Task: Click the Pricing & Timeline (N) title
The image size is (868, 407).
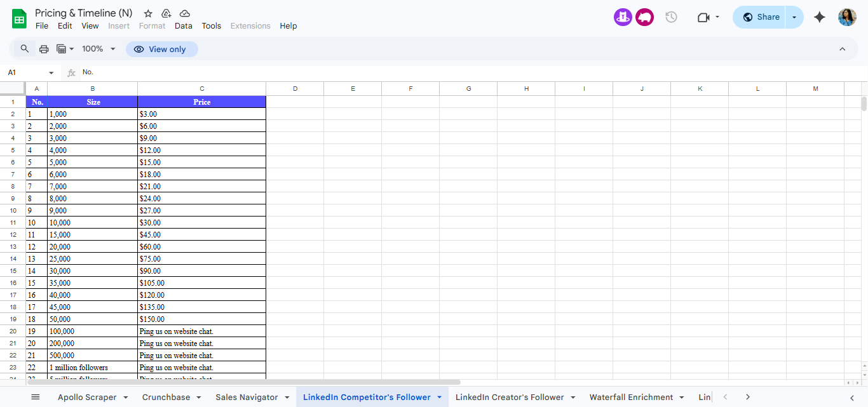Action: pos(84,13)
